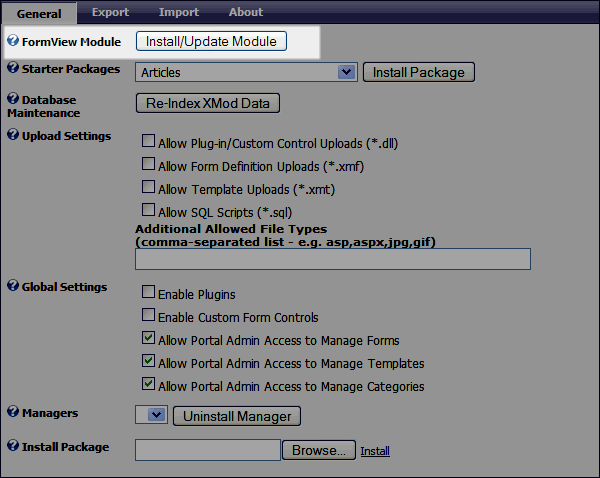This screenshot has width=600, height=478.
Task: Switch to the Export tab
Action: click(110, 12)
